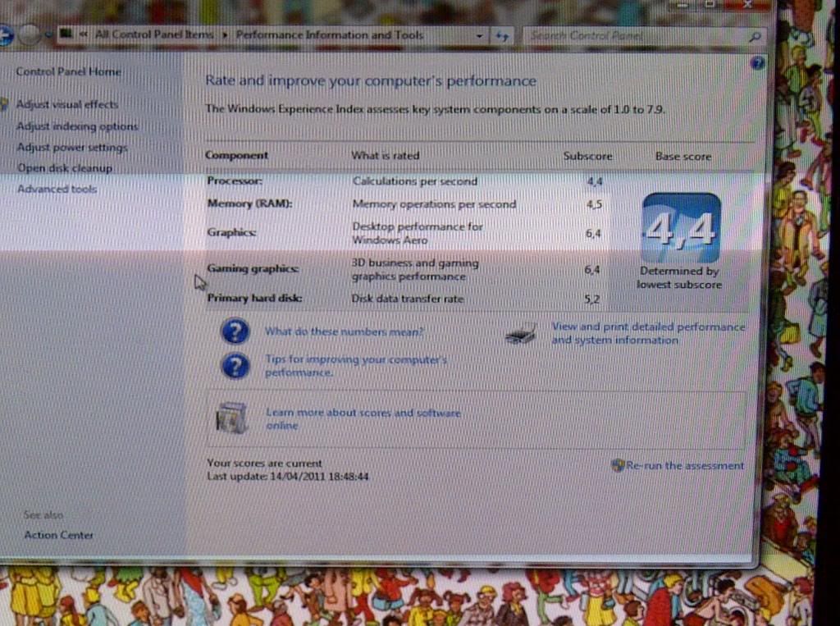Click 'Calculations per second' text
The height and width of the screenshot is (626, 840).
[x=414, y=181]
